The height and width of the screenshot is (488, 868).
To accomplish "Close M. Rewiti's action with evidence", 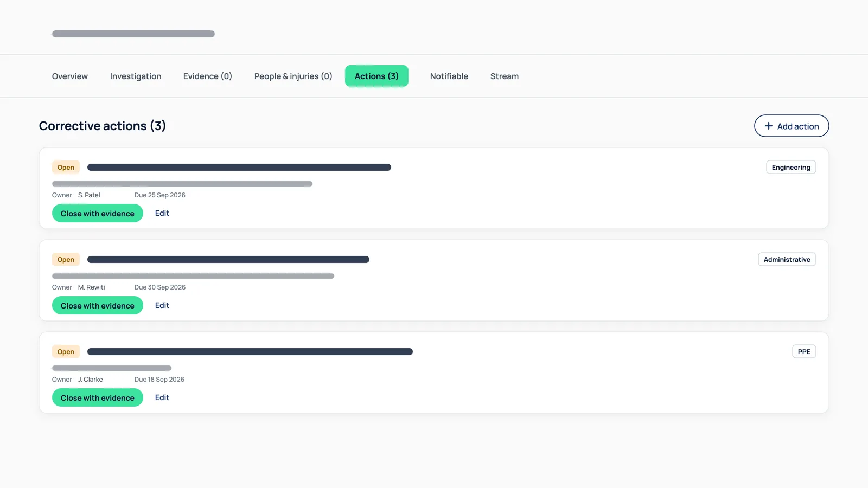I will pos(98,305).
